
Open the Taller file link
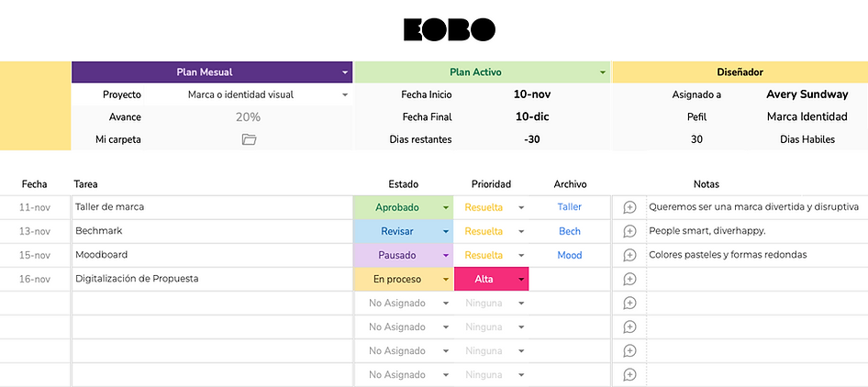[x=570, y=207]
